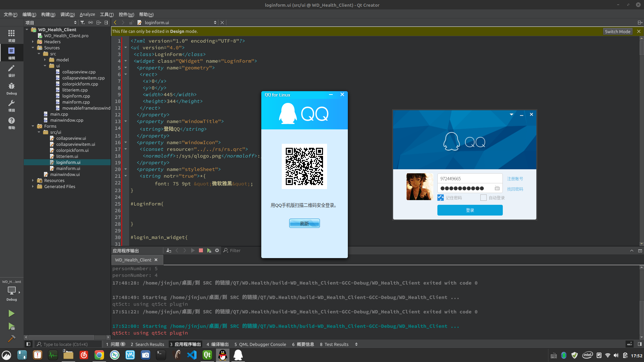
Task: Click the 刷新 refresh button
Action: point(305,223)
